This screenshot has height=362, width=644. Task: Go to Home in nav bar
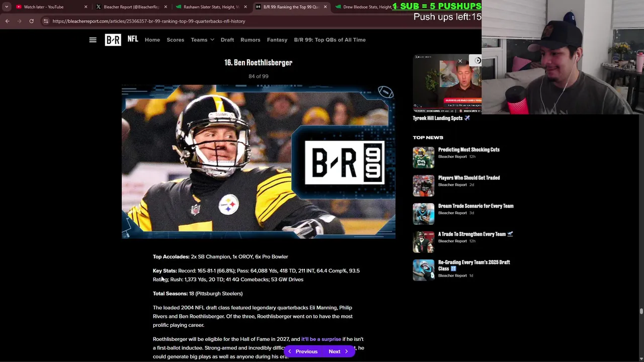tap(152, 40)
